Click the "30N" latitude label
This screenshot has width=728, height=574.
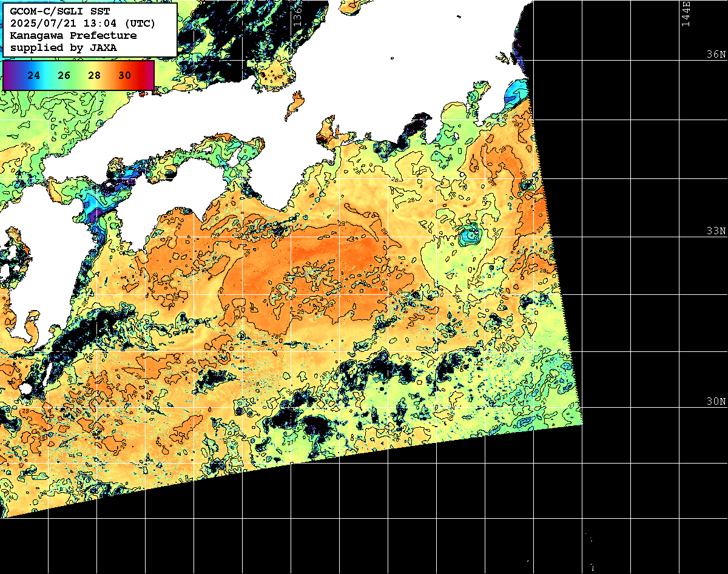click(x=716, y=402)
